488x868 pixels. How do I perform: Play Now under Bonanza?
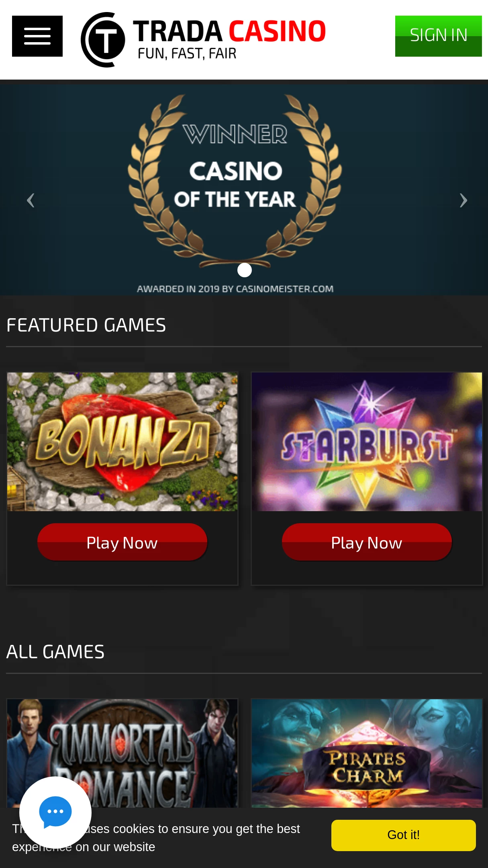click(x=122, y=542)
